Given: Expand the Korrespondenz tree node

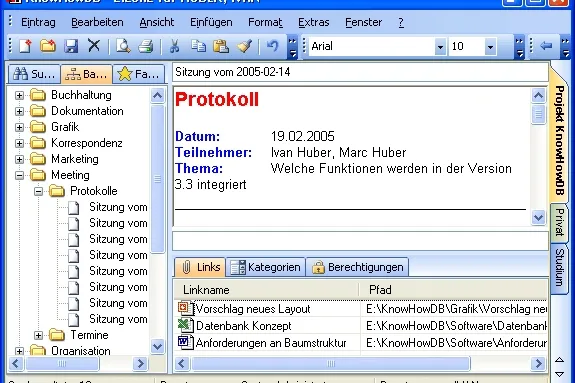Looking at the screenshot, I should coord(19,143).
